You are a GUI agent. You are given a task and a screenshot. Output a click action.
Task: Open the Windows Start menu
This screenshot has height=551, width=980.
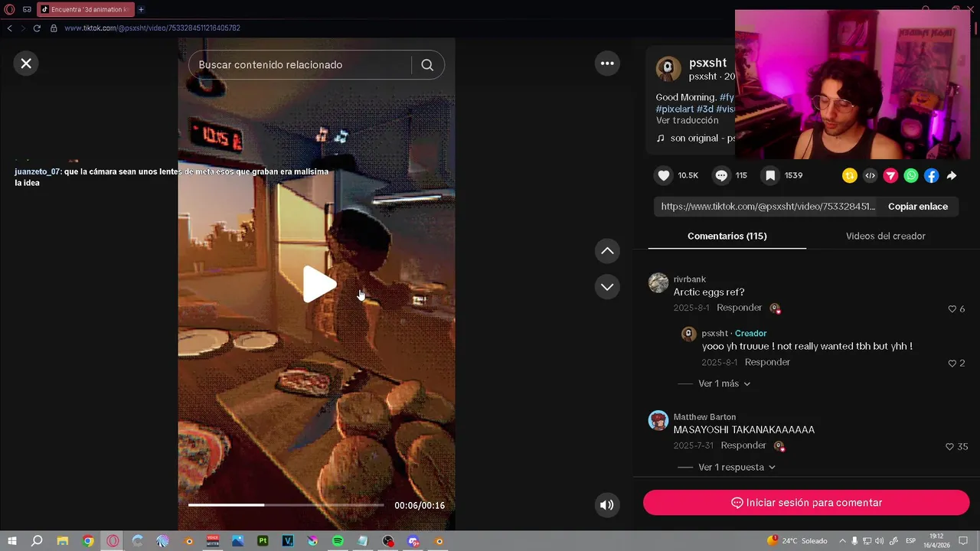click(x=12, y=541)
